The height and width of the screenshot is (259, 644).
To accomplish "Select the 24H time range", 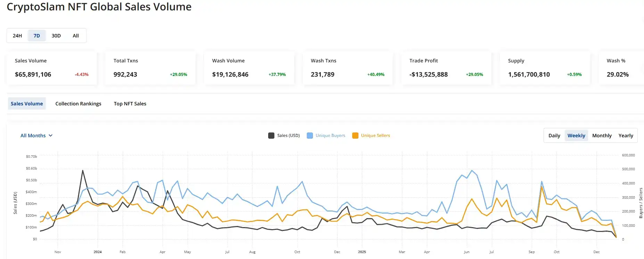I will point(17,36).
